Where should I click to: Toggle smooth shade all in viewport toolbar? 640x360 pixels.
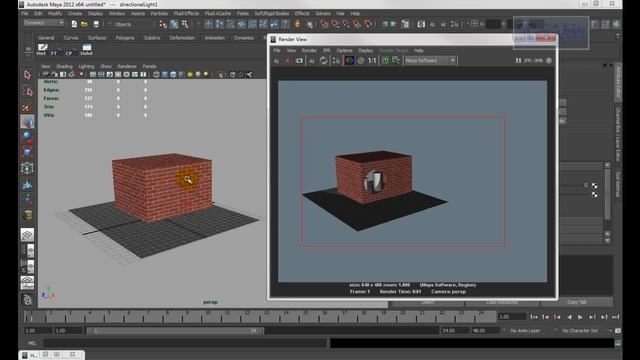[165, 74]
